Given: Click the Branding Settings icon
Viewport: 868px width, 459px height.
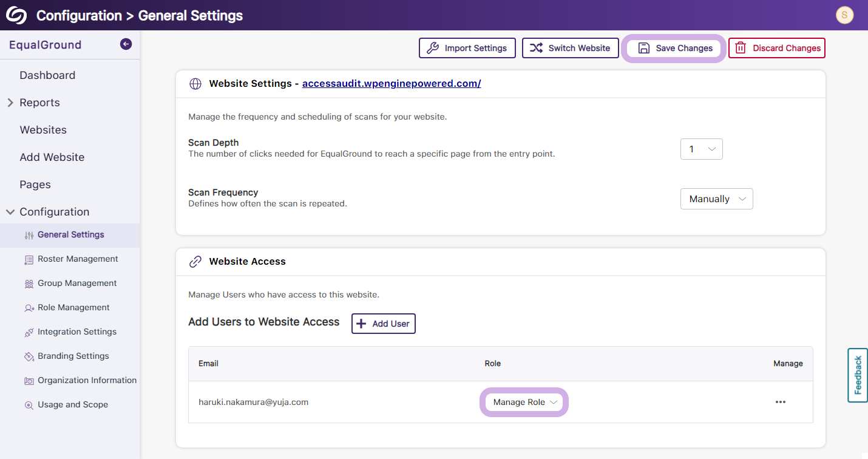Looking at the screenshot, I should (x=29, y=356).
